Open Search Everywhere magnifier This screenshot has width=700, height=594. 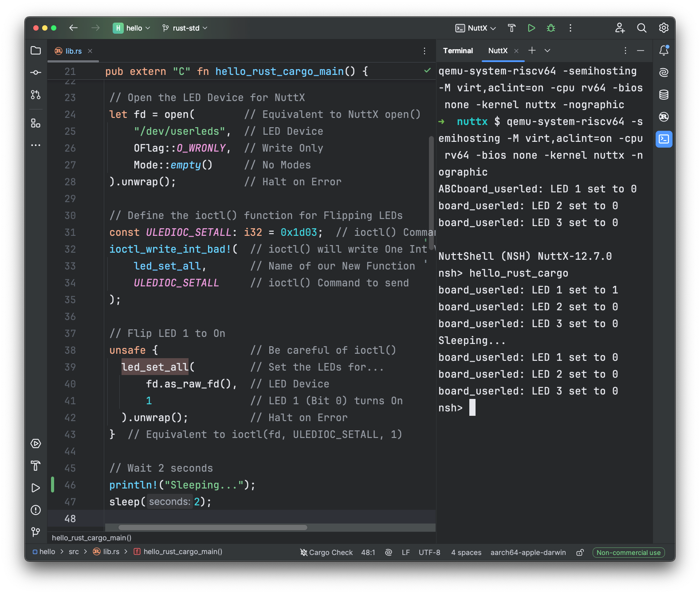641,28
